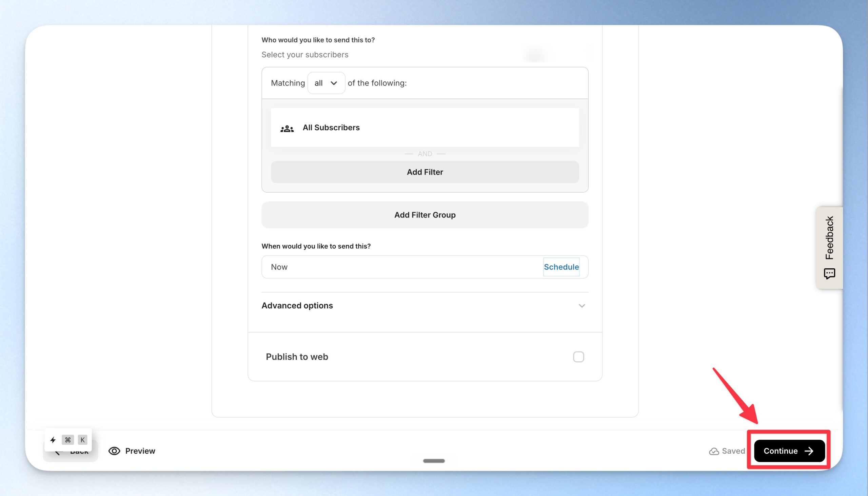The width and height of the screenshot is (868, 496).
Task: Click the Now send time field
Action: coord(402,267)
